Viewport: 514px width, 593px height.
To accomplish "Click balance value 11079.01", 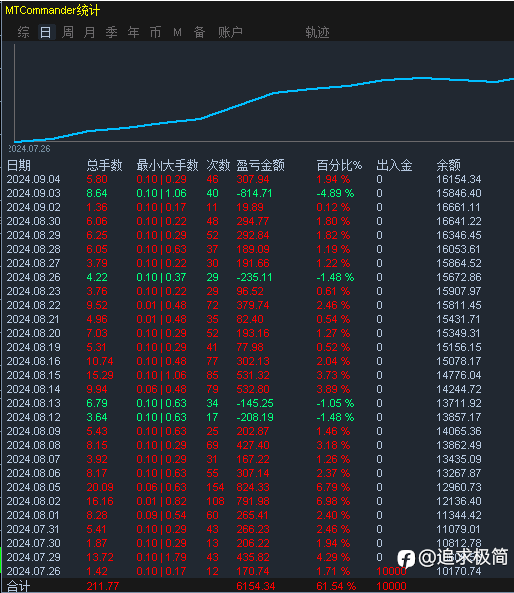I will [459, 529].
